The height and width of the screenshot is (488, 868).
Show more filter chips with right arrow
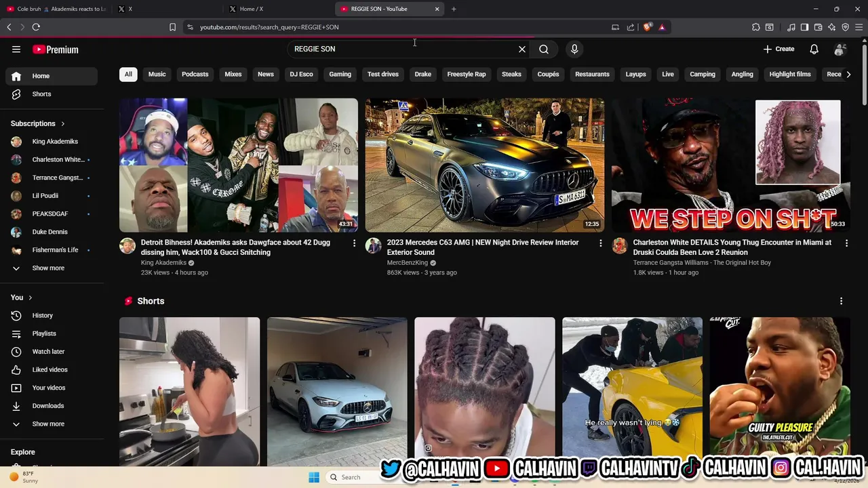tap(848, 74)
